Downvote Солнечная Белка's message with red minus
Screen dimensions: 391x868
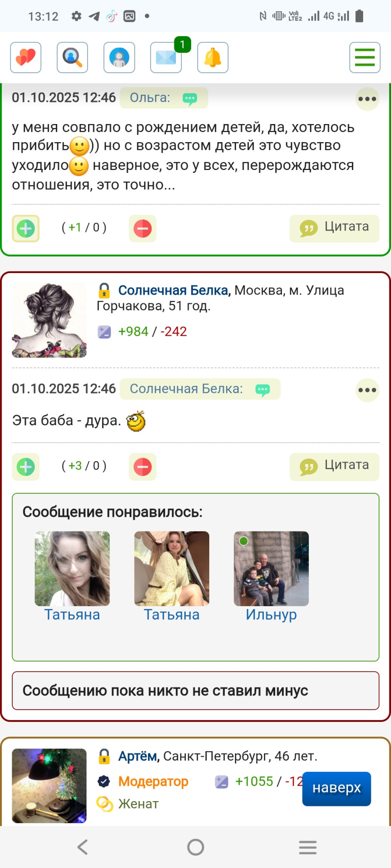(143, 467)
